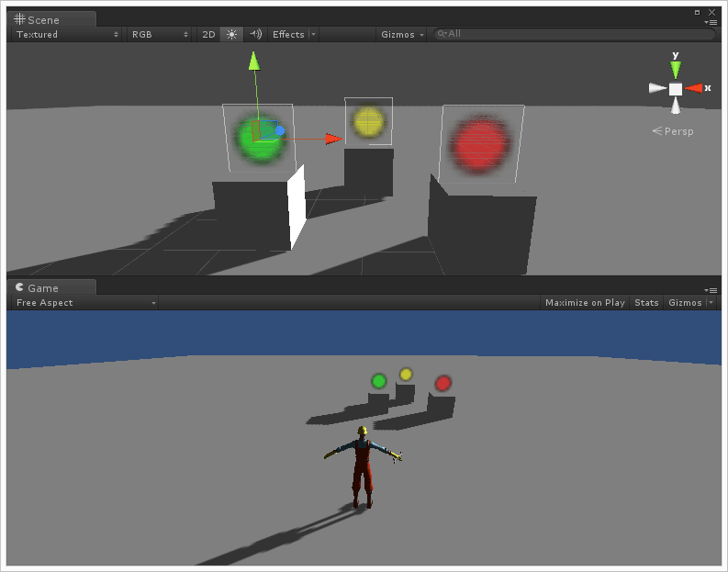The width and height of the screenshot is (728, 572).
Task: Click the Game panel options menu icon
Action: 711,290
